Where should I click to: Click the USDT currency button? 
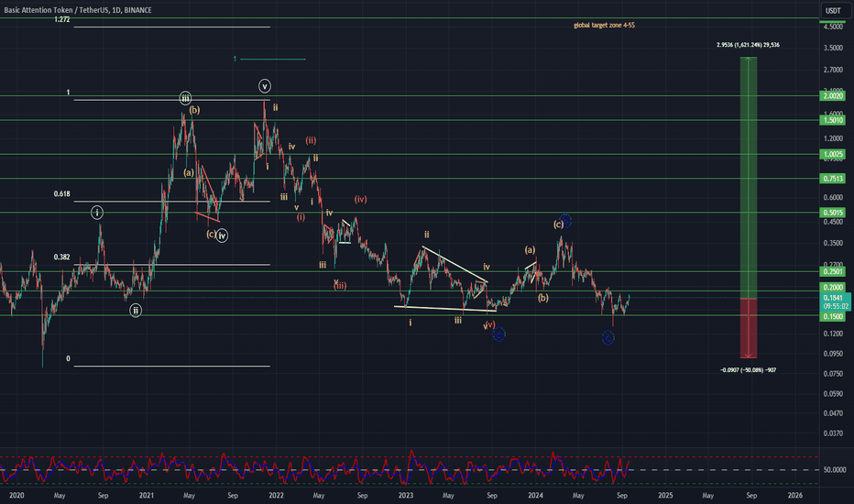[833, 10]
